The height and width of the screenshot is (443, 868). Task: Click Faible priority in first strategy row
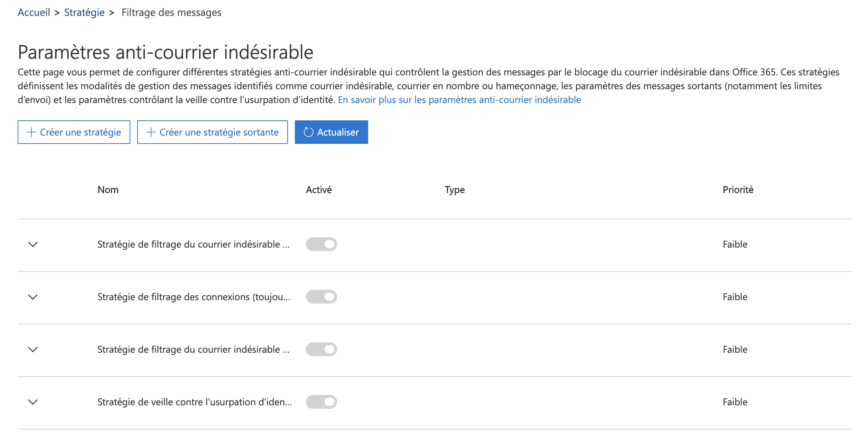pyautogui.click(x=735, y=244)
